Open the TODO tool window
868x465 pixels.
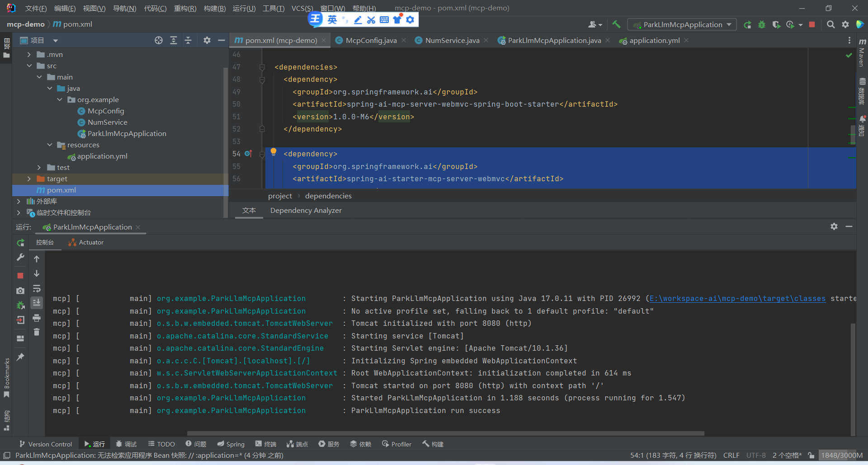pos(161,444)
